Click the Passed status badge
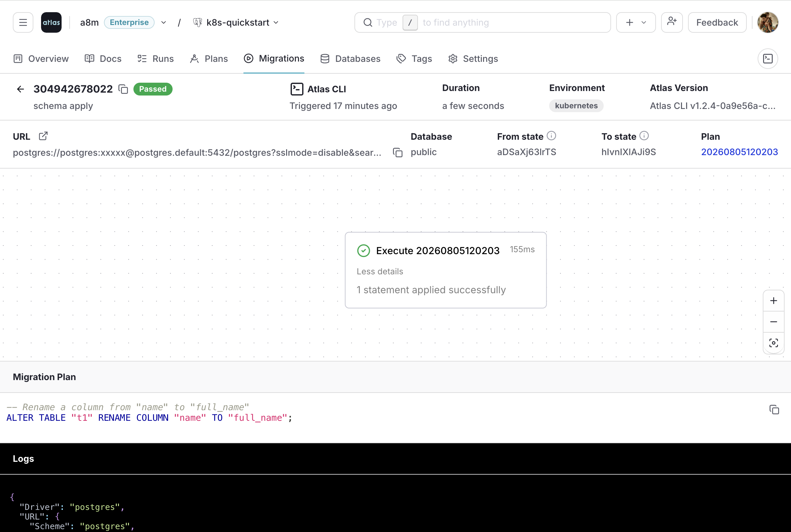 click(x=153, y=89)
